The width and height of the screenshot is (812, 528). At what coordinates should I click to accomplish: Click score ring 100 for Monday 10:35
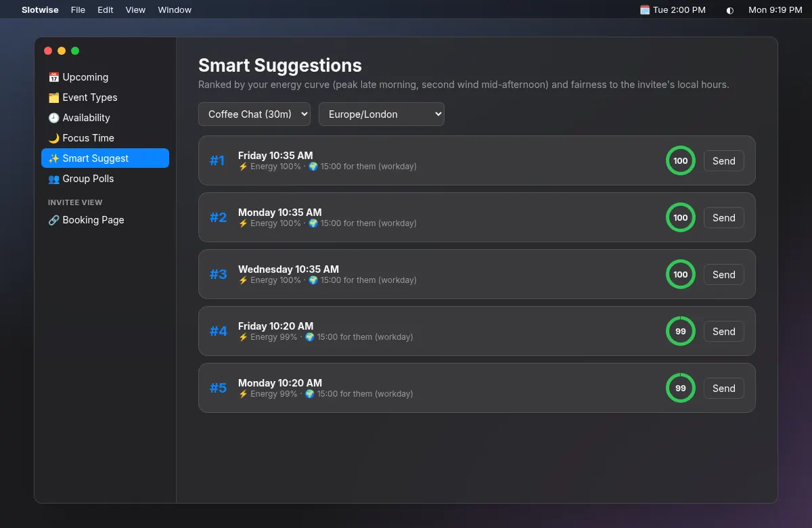(x=681, y=218)
